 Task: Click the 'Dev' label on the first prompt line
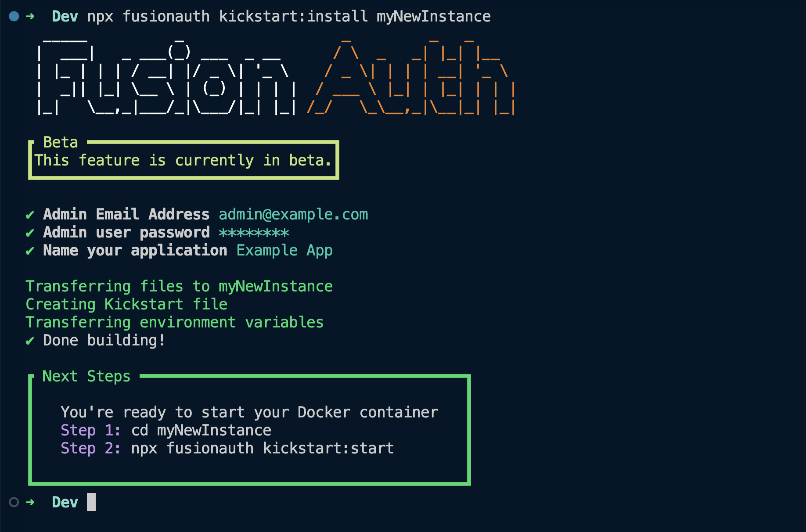(65, 17)
